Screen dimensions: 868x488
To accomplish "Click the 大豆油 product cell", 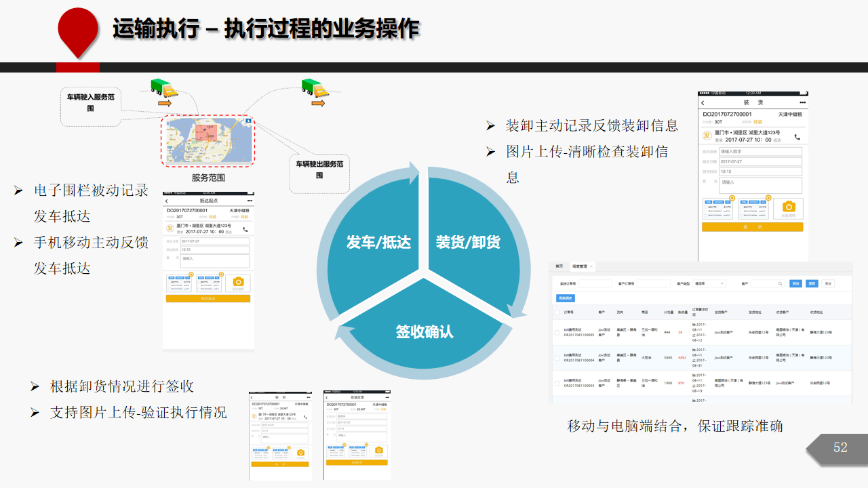I will pos(646,357).
